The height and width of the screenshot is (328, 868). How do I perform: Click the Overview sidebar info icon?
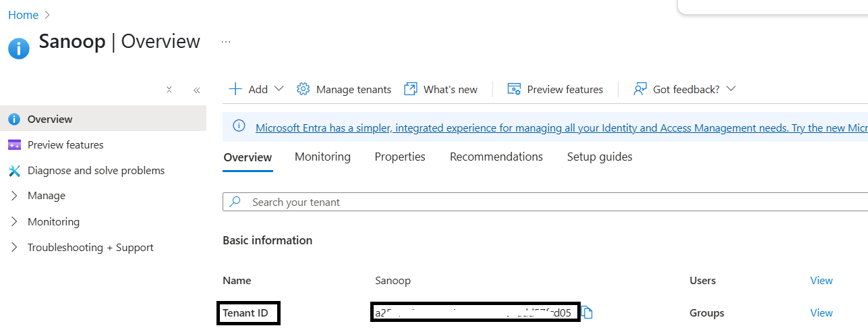pyautogui.click(x=14, y=119)
